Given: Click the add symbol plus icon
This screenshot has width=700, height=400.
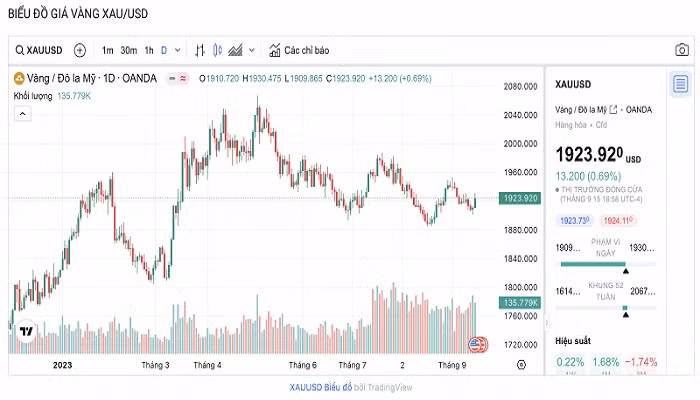Looking at the screenshot, I should point(80,50).
